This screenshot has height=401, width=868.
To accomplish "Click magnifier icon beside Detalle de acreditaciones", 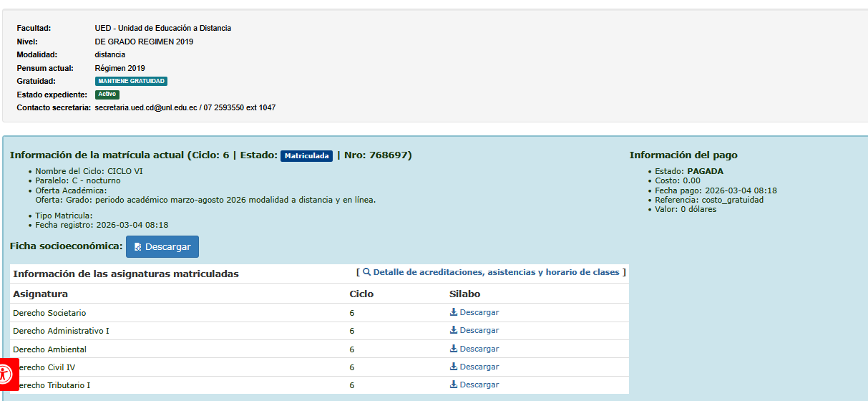I will click(x=366, y=272).
